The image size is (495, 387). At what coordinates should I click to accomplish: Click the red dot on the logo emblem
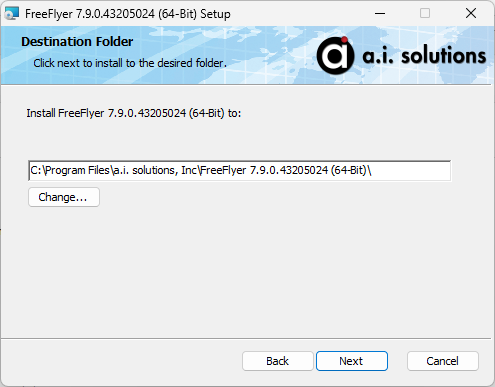tap(345, 40)
